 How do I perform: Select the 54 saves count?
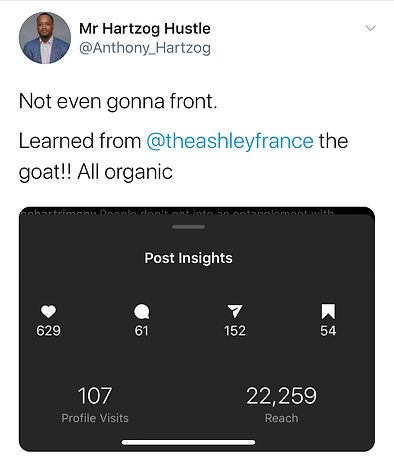(328, 331)
